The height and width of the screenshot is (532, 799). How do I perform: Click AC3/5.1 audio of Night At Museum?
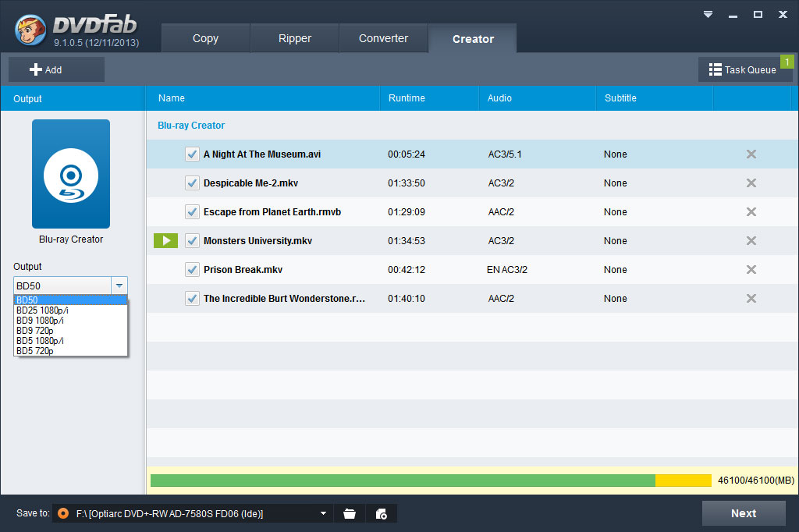pyautogui.click(x=505, y=154)
